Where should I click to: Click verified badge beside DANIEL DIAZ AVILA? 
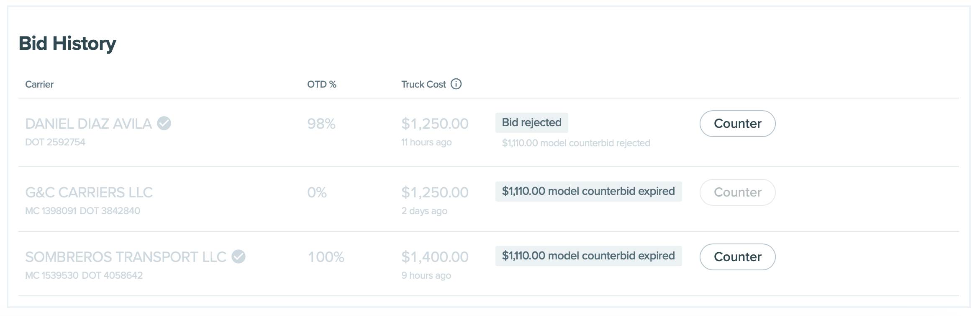click(x=164, y=124)
